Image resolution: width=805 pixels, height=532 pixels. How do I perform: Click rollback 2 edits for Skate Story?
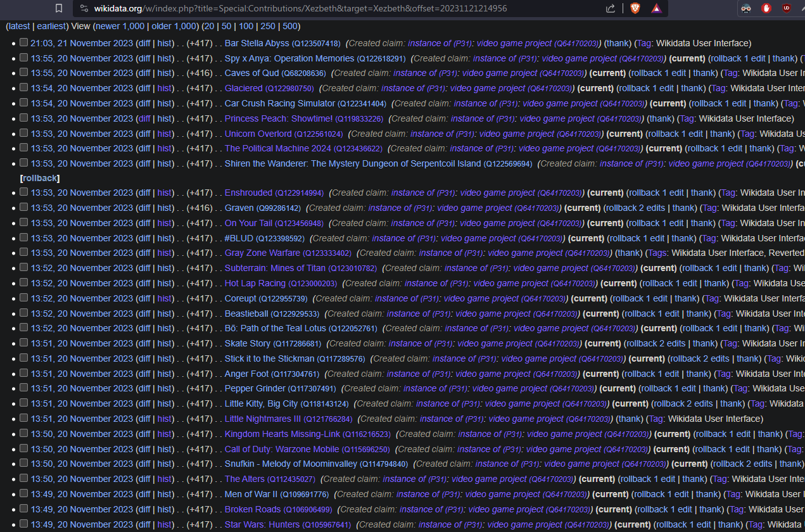tap(656, 343)
